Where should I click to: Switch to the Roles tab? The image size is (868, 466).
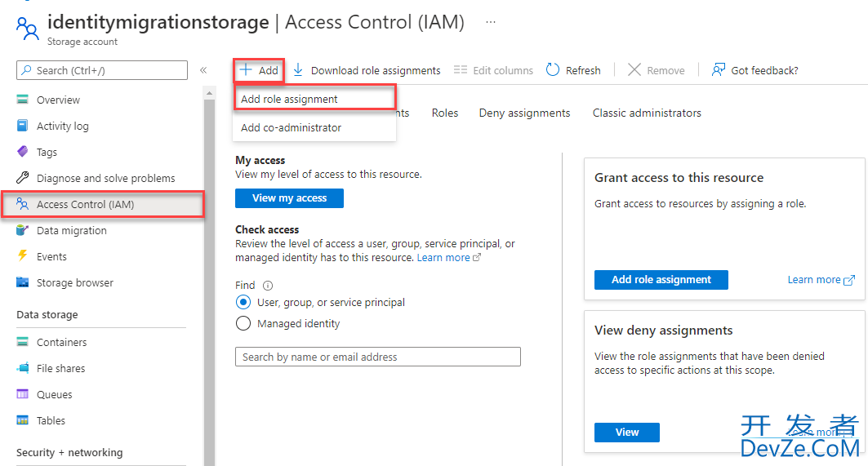[x=445, y=113]
